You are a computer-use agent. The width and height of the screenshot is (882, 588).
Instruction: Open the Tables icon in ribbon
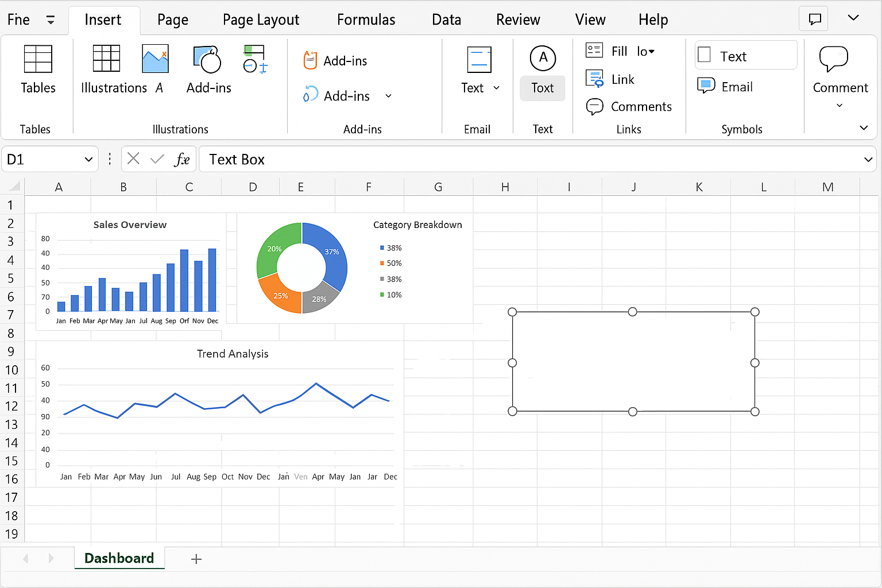pyautogui.click(x=38, y=59)
